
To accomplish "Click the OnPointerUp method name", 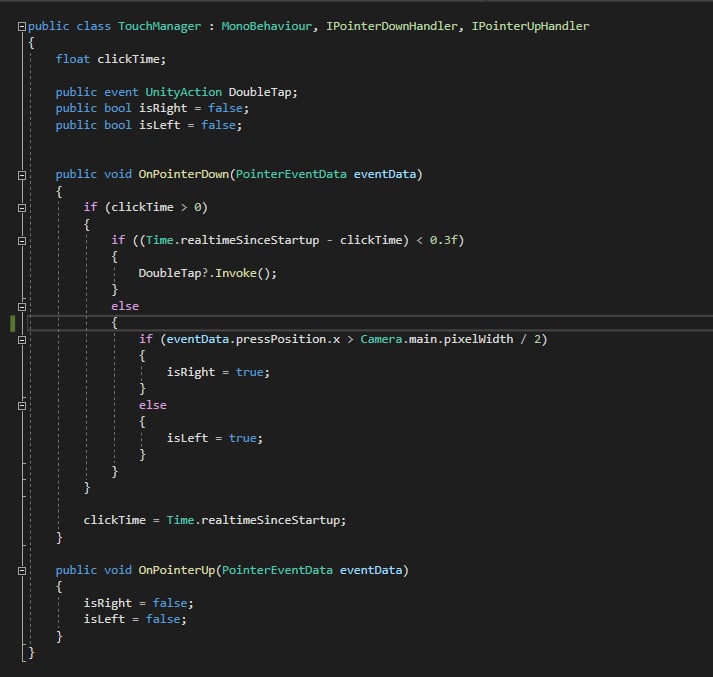I will [x=177, y=570].
